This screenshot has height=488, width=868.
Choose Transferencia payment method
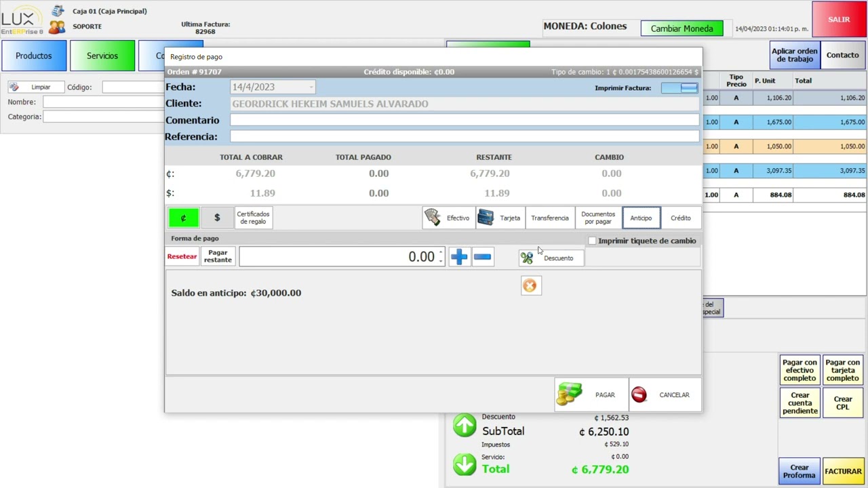click(x=550, y=218)
